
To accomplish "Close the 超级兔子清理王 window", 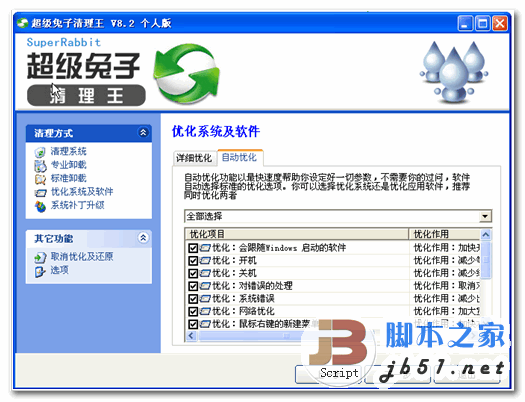I will [500, 23].
